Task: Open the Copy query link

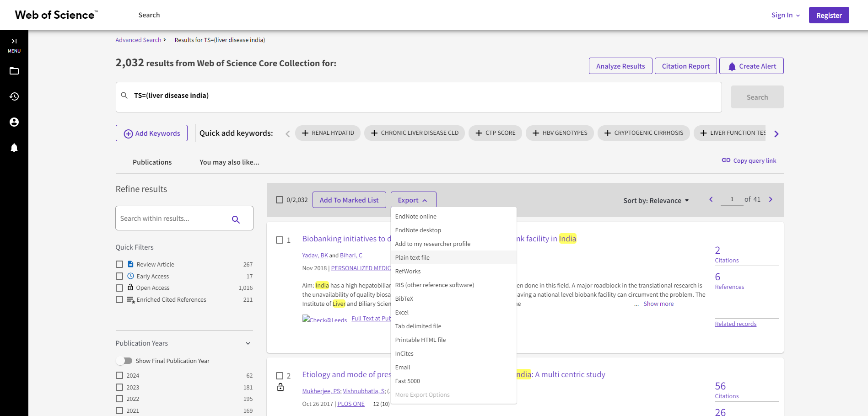Action: pos(749,160)
